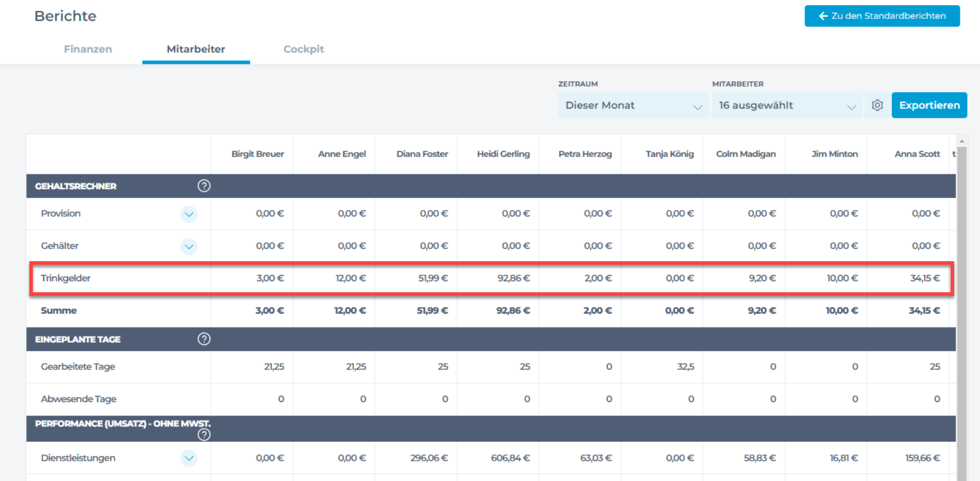Open the Mitarbeiter dropdown 16 ausgewählt
The image size is (980, 481).
tap(787, 105)
